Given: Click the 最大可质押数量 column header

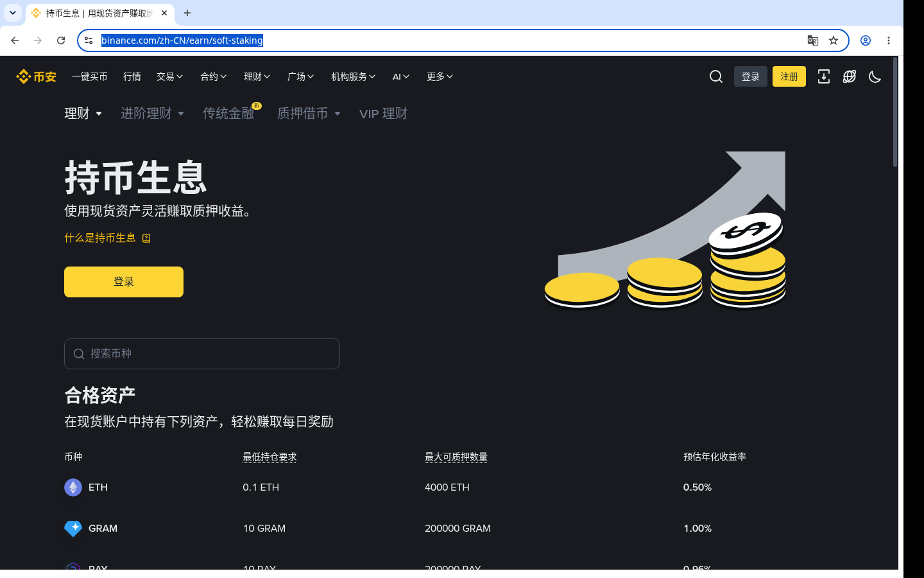Looking at the screenshot, I should point(456,457).
